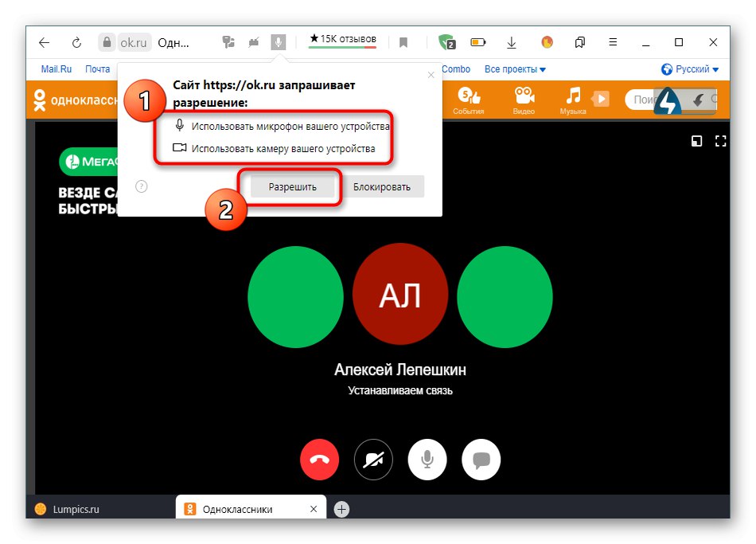The width and height of the screenshot is (756, 544).
Task: Enter fullscreen with the expand icon
Action: point(721,140)
